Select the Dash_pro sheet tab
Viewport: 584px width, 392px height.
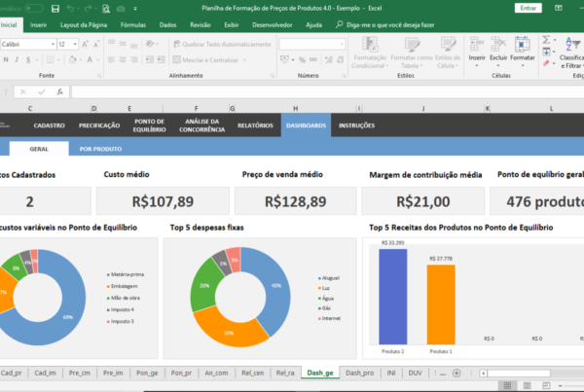pos(359,373)
